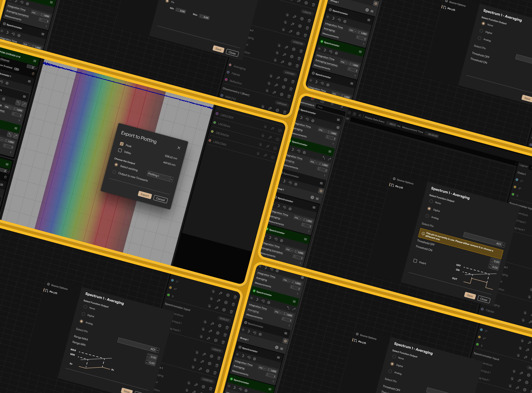Click Cancel in the Export to Plotting dialog
The height and width of the screenshot is (393, 532).
click(160, 199)
